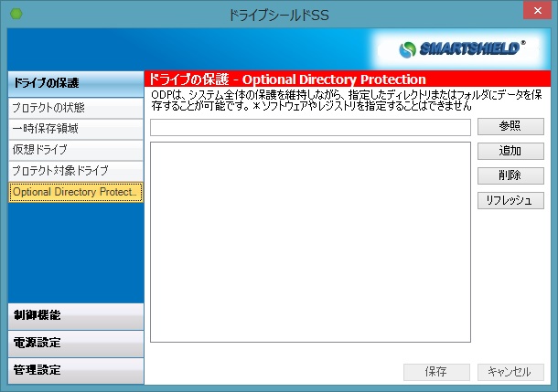This screenshot has height=392, width=558.
Task: Select プロテクト対象ドライブ in the sidebar
Action: point(75,171)
